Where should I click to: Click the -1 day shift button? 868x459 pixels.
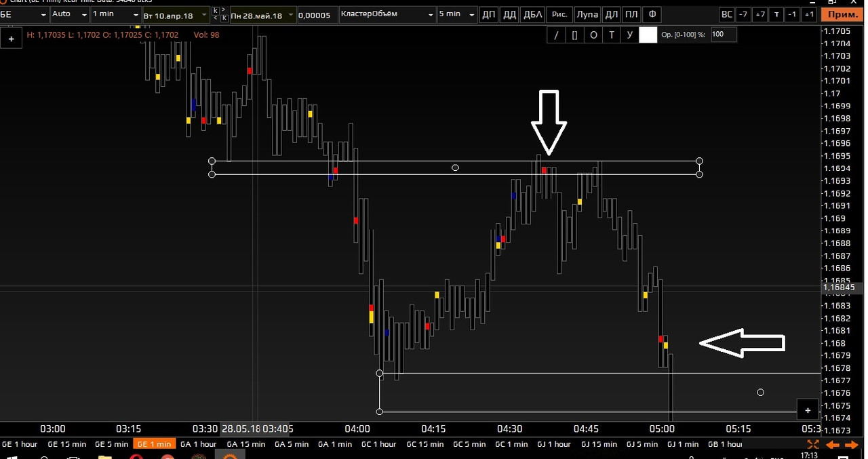[792, 14]
